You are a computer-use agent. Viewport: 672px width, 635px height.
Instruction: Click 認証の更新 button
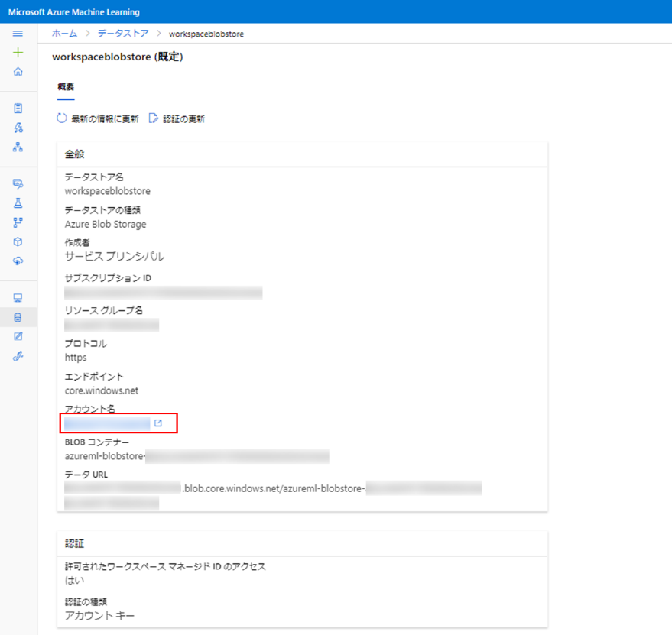(x=177, y=118)
